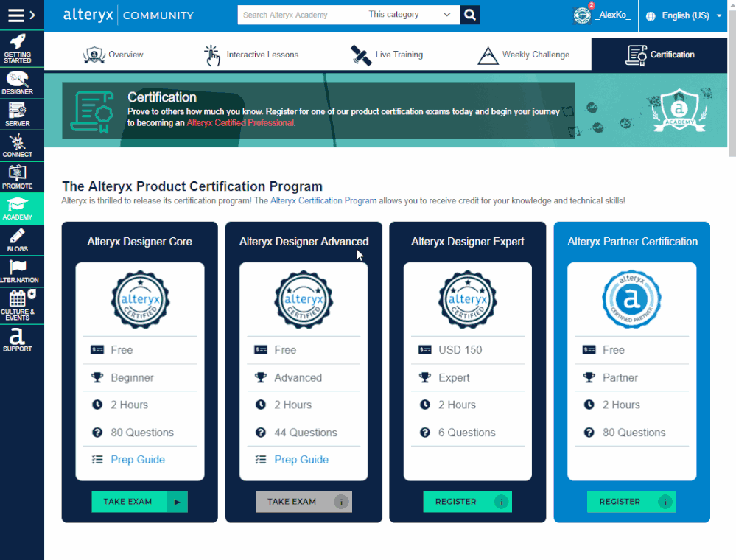The width and height of the screenshot is (736, 560).
Task: Click the Culture & Events sidebar icon
Action: point(21,305)
